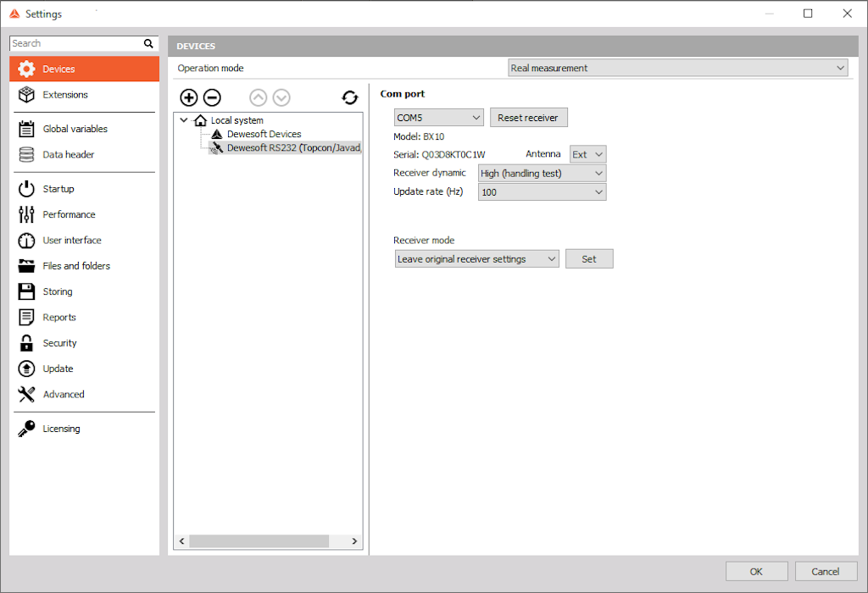868x593 pixels.
Task: Click the Devices gear icon
Action: pos(26,69)
